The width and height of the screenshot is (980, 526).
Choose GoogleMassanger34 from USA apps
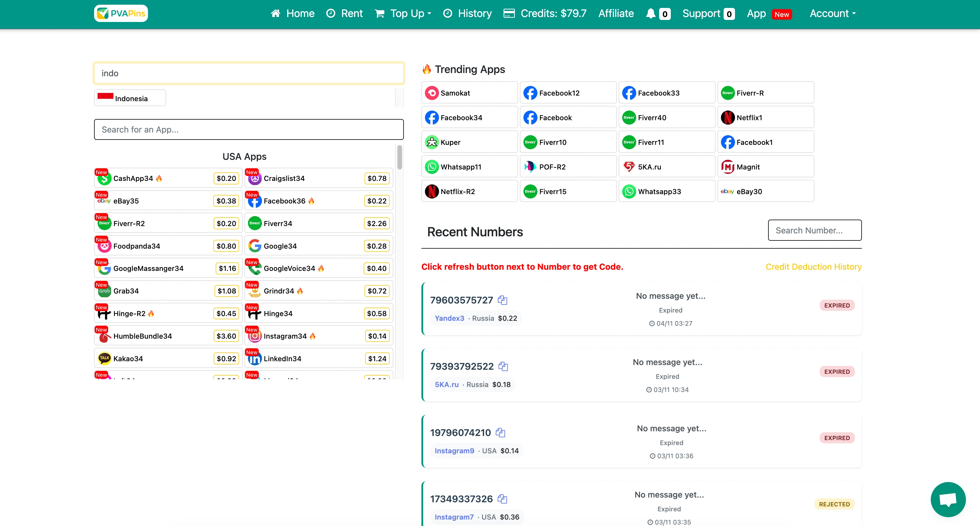(168, 268)
